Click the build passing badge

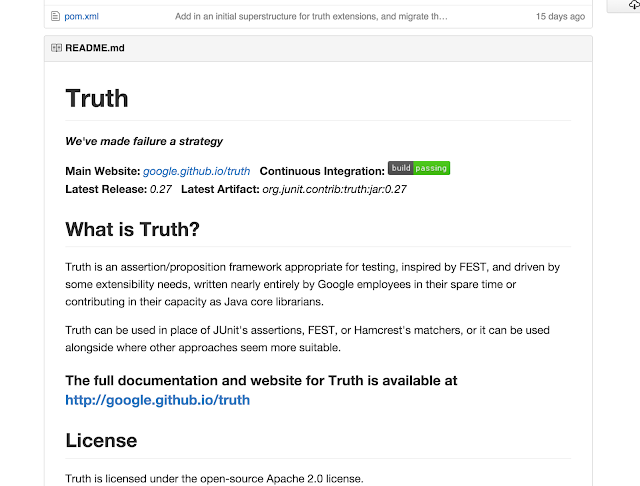click(419, 168)
